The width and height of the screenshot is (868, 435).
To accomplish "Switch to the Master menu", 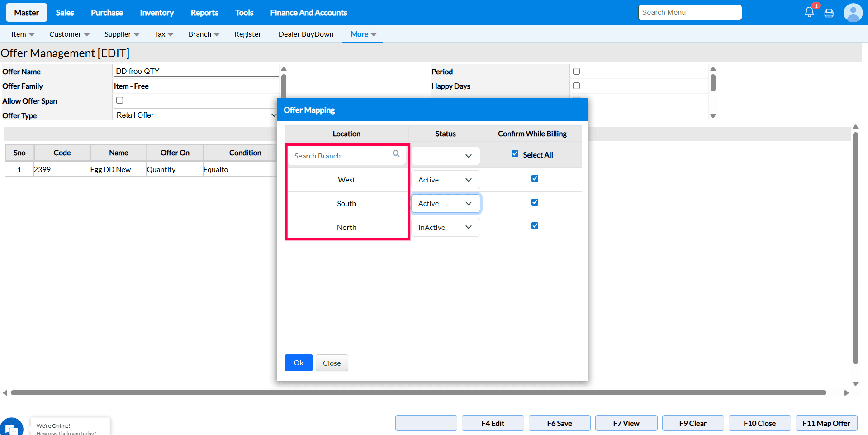I will pos(27,13).
